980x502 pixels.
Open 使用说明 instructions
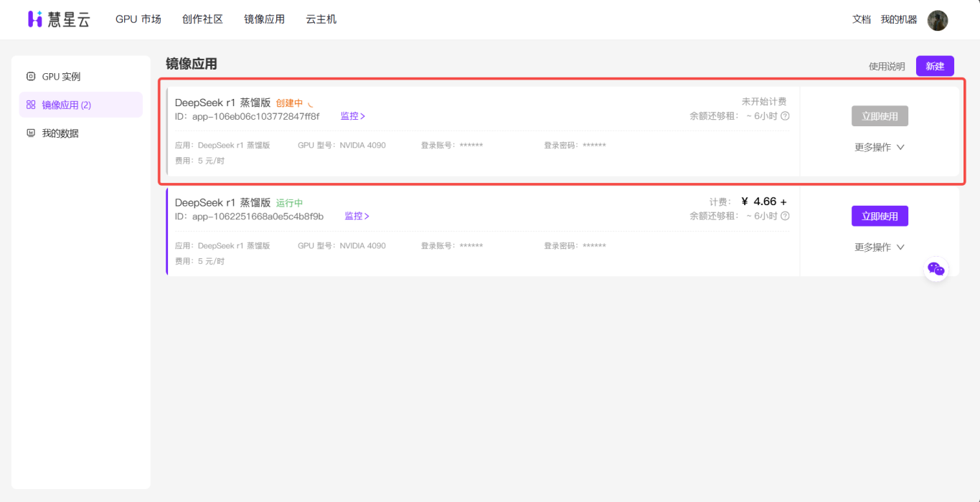point(887,67)
